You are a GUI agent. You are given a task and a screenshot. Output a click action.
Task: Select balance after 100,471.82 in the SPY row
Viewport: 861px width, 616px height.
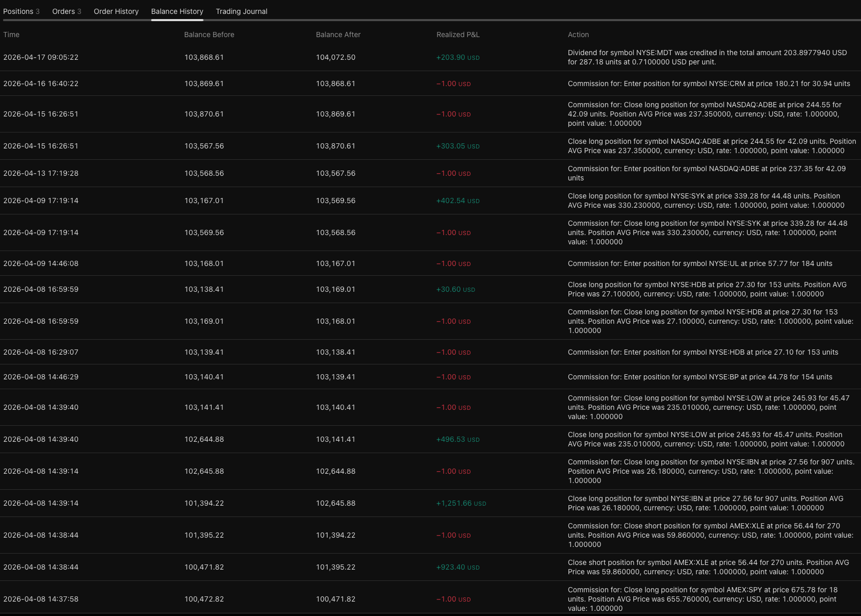(336, 599)
